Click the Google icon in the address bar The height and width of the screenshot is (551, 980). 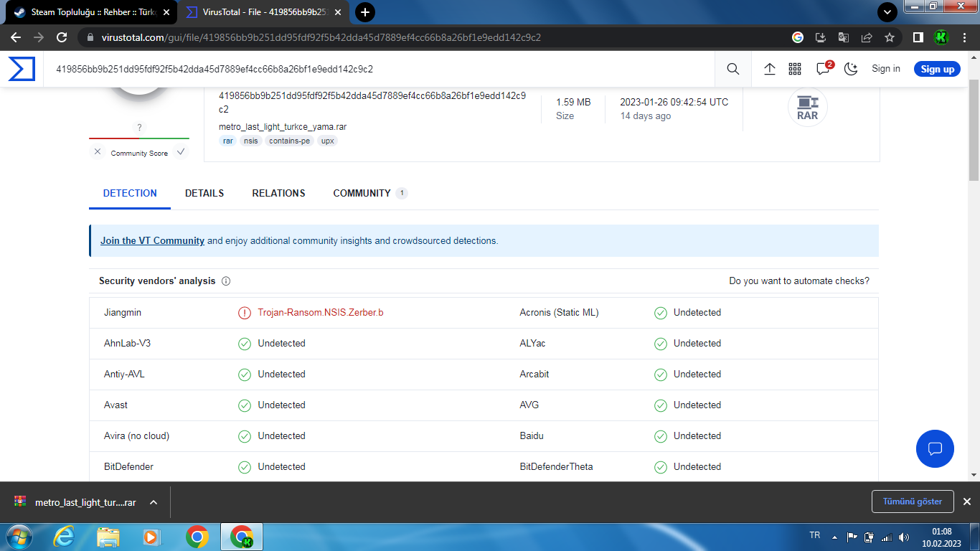[798, 37]
